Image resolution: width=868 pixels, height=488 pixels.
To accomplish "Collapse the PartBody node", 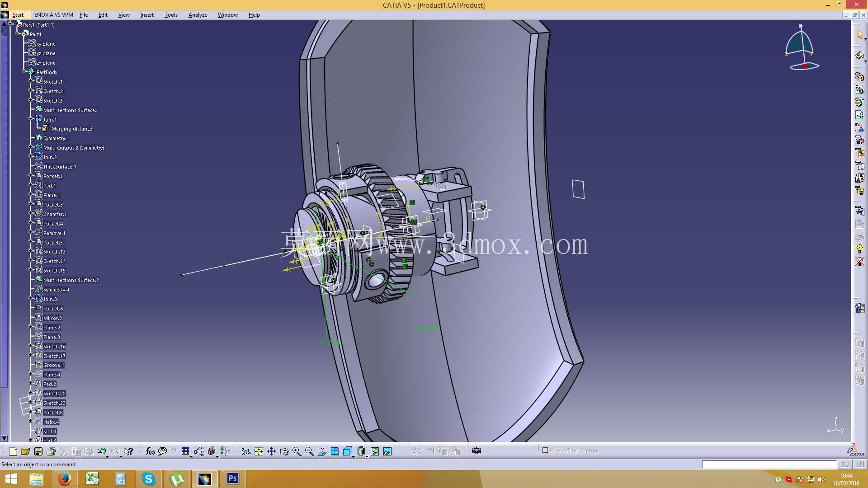I will coord(24,71).
